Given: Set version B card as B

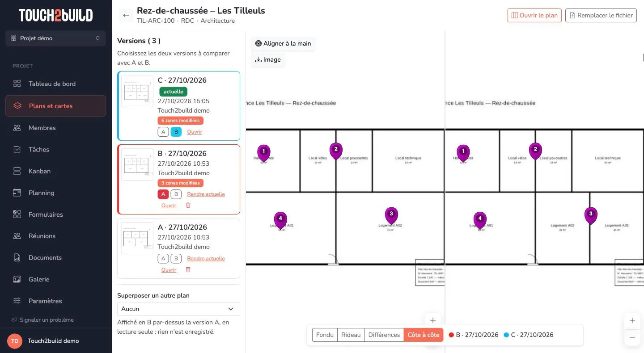Looking at the screenshot, I should click(x=176, y=194).
